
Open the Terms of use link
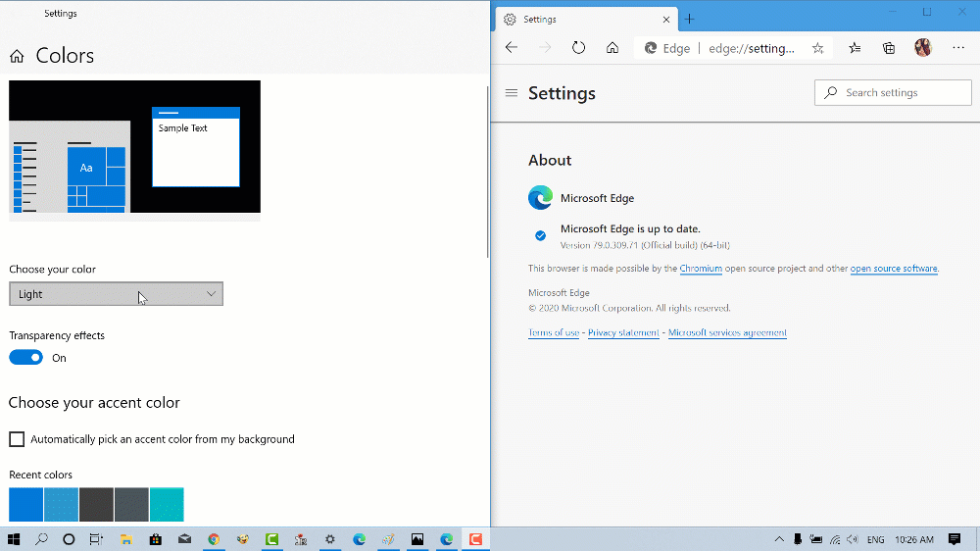[554, 332]
